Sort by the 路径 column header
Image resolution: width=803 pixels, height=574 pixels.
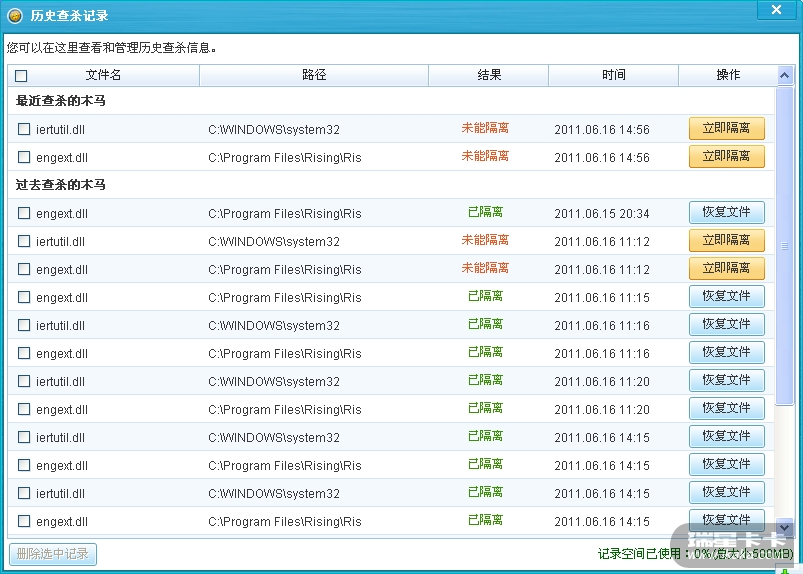coord(314,75)
